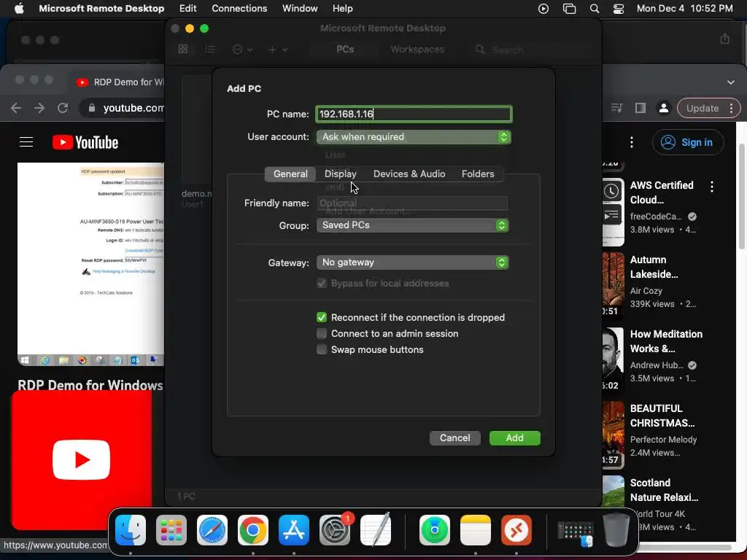Switch to the Display tab
Screen dimensions: 747x560
[340, 174]
